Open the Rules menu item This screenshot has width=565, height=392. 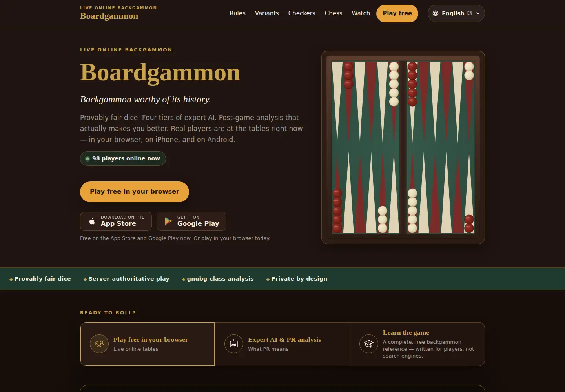[237, 13]
